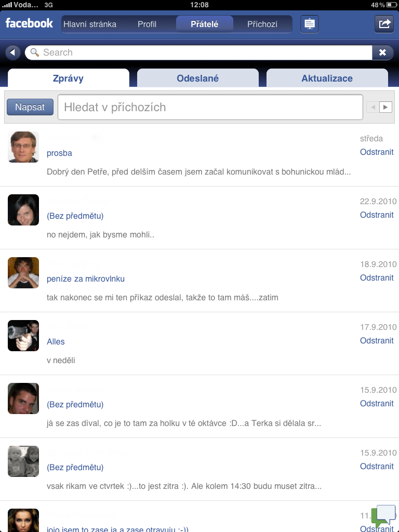
Task: Click Odstranit for the 17.9.2010 message
Action: tap(377, 340)
